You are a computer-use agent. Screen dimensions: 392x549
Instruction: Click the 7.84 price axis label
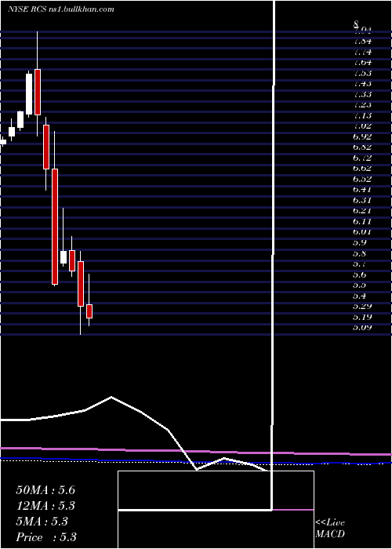(x=362, y=42)
